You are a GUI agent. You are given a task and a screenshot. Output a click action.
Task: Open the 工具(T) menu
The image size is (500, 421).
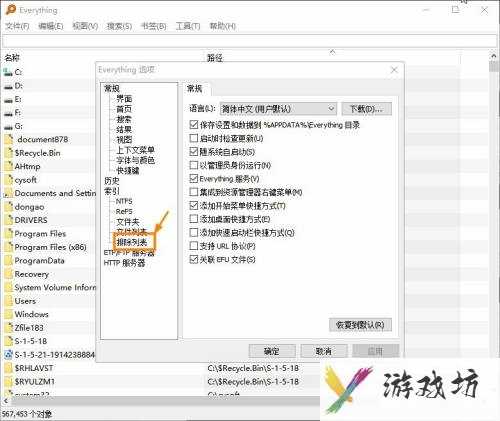[188, 26]
